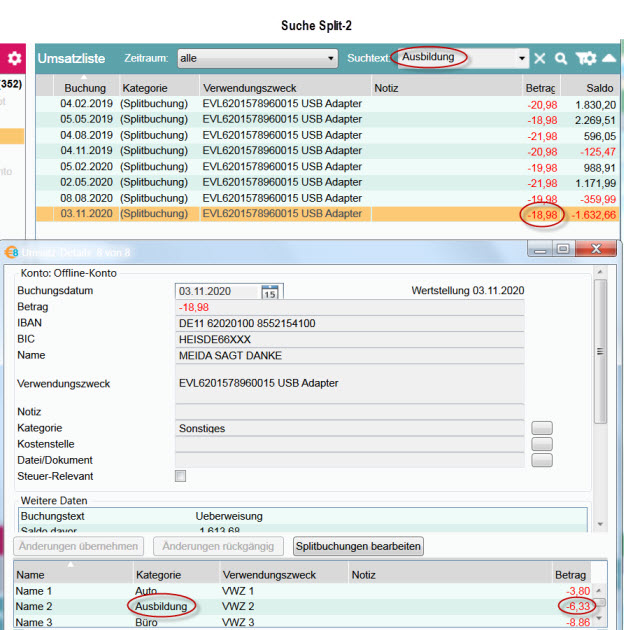Open the calendar picker next to Buchungsdatum
The height and width of the screenshot is (630, 624).
tap(270, 292)
